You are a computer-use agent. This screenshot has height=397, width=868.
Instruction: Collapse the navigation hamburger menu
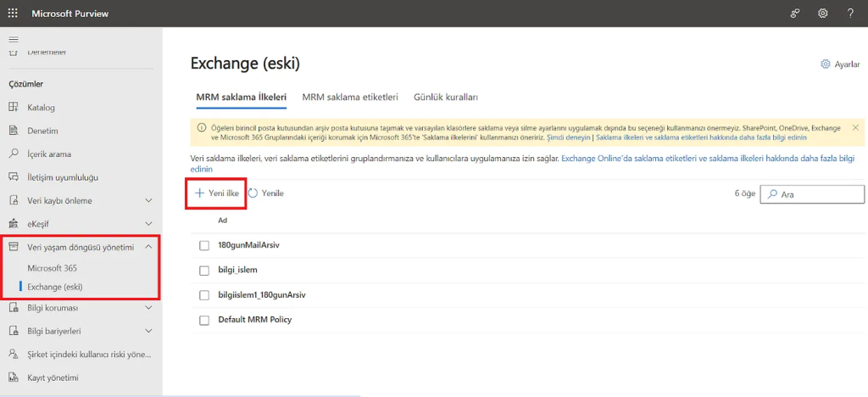(x=13, y=40)
